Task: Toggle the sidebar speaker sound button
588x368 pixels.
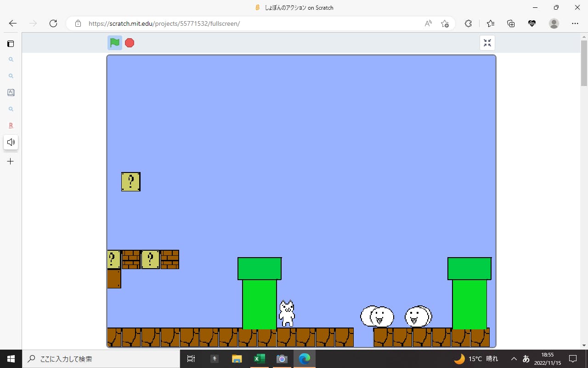Action: coord(11,142)
